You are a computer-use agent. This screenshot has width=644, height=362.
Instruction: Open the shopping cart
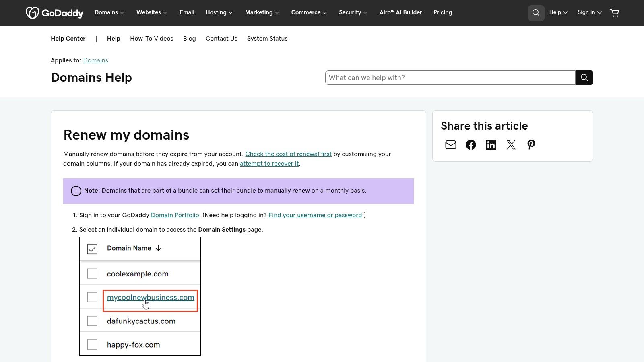tap(614, 12)
